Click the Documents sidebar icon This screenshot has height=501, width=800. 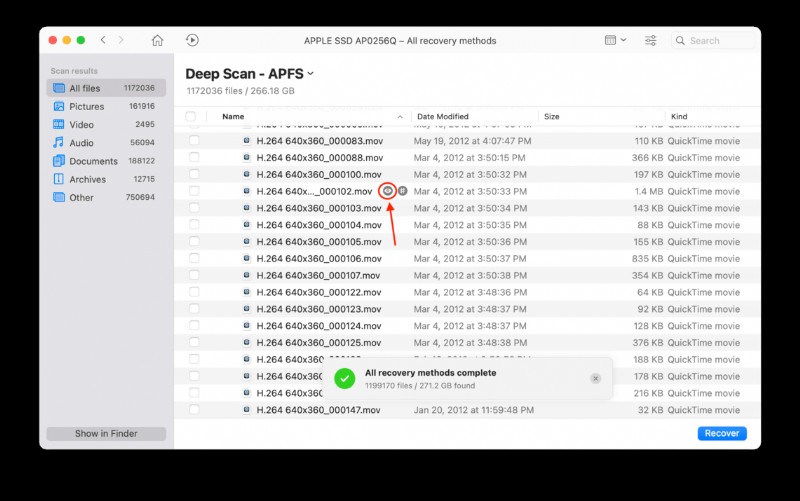point(59,161)
